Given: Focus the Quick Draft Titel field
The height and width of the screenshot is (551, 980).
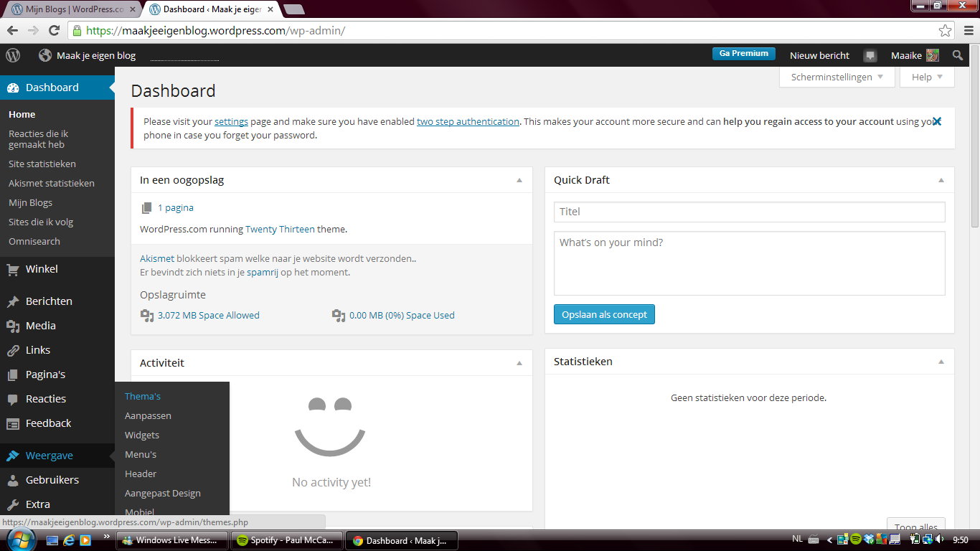Looking at the screenshot, I should point(749,212).
